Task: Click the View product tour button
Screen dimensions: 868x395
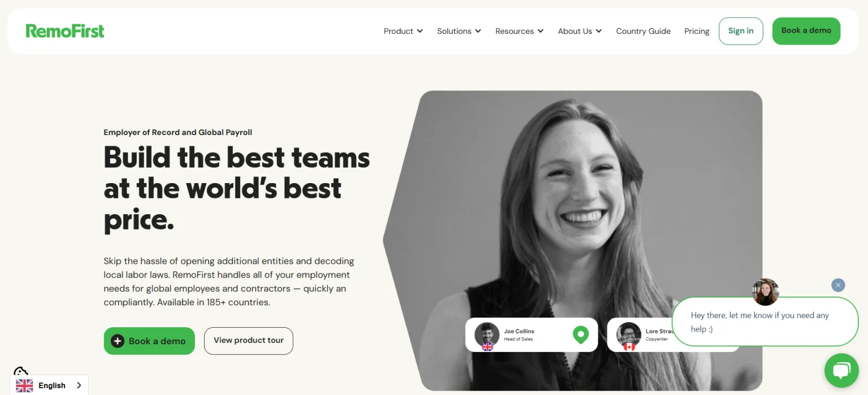Action: [x=249, y=341]
